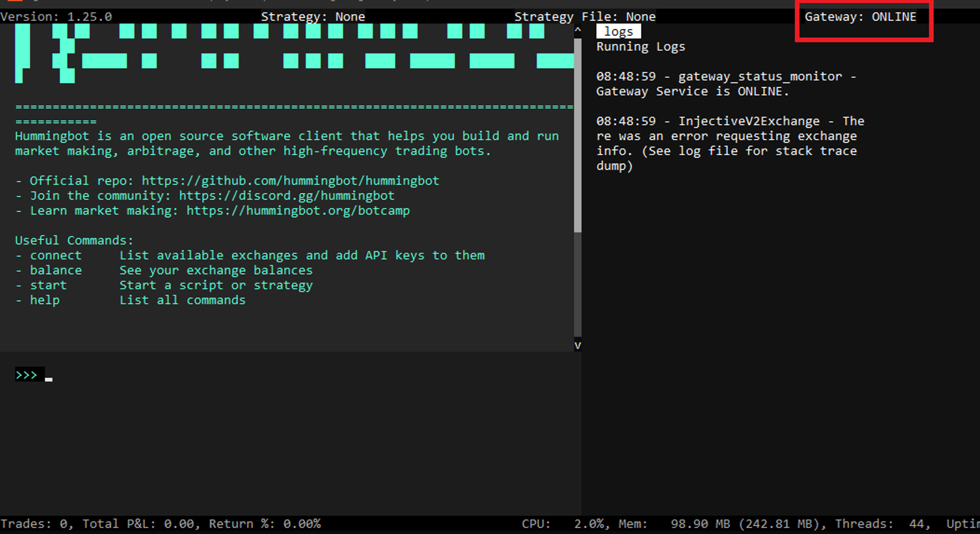Click the balance command entry
The width and height of the screenshot is (980, 534).
(x=55, y=271)
